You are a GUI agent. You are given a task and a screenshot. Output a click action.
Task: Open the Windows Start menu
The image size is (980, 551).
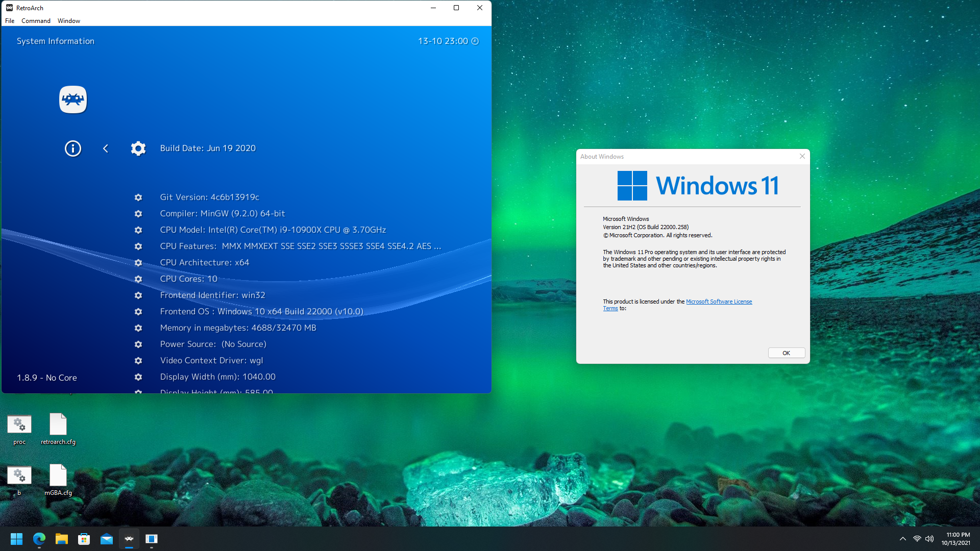click(x=16, y=539)
